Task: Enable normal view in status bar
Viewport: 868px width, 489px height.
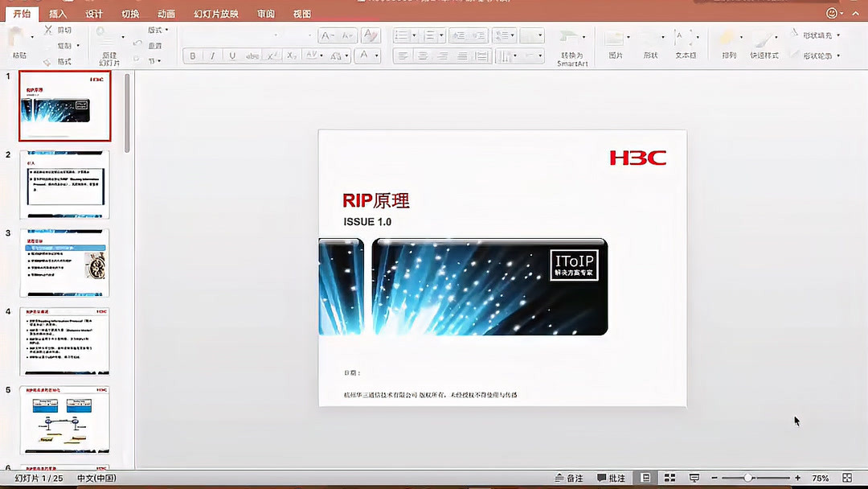Action: tap(645, 478)
